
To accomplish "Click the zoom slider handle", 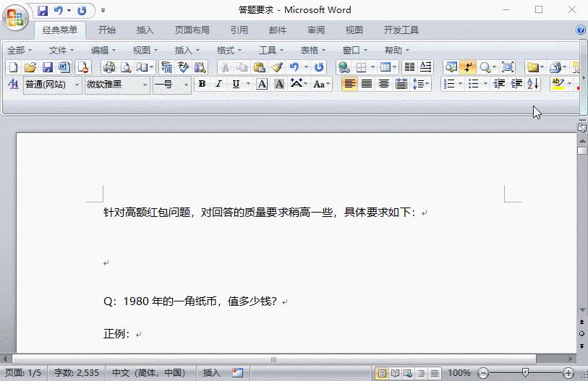I will [525, 372].
